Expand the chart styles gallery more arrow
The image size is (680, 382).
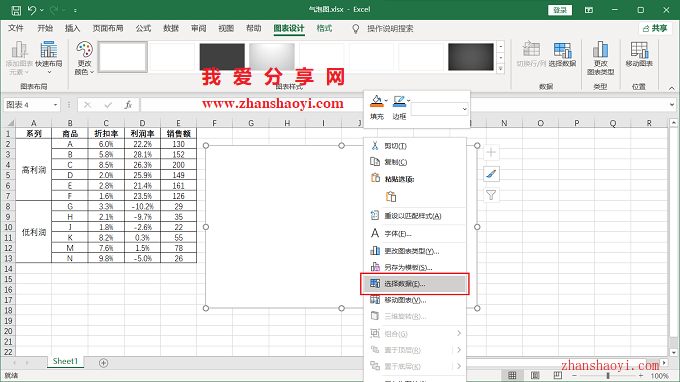pos(500,68)
